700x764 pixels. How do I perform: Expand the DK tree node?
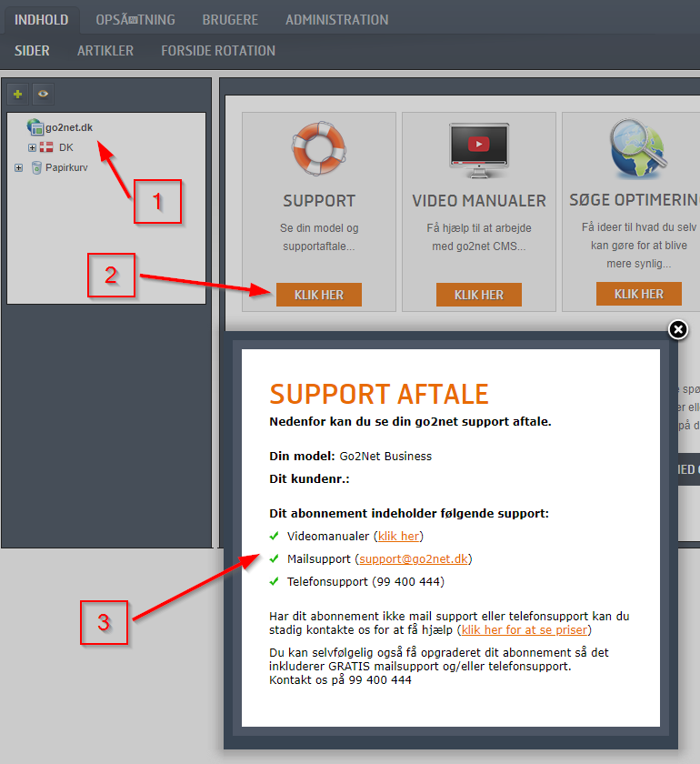click(x=32, y=147)
